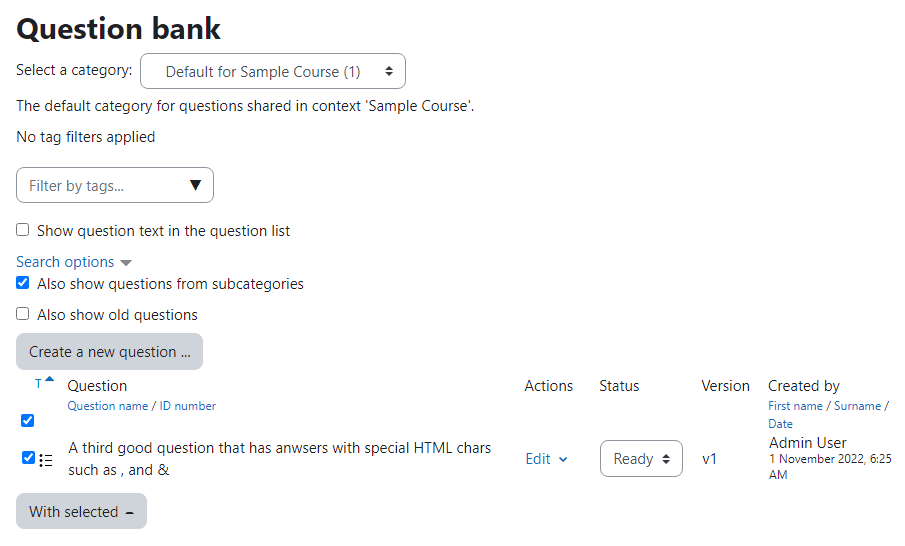Image resolution: width=905 pixels, height=546 pixels.
Task: Click the multiple choice question type icon
Action: [46, 460]
